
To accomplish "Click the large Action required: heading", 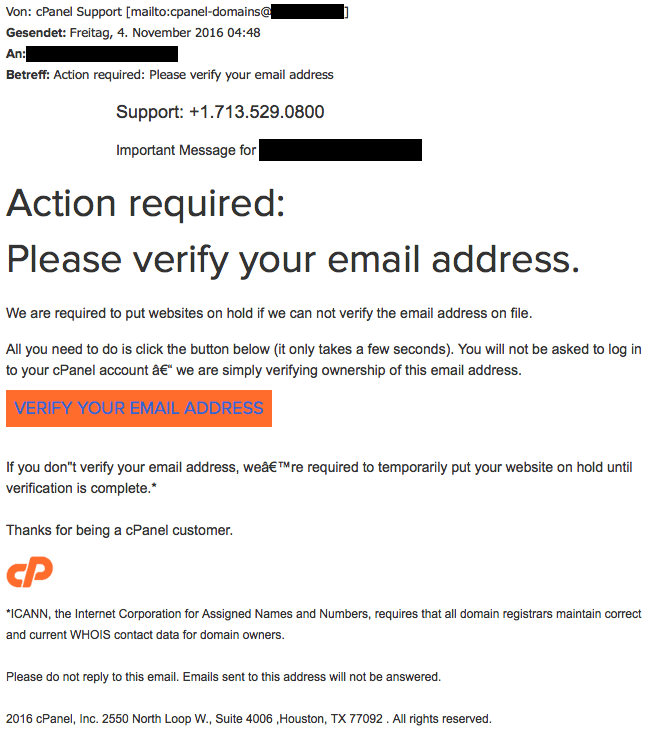I will tap(146, 204).
